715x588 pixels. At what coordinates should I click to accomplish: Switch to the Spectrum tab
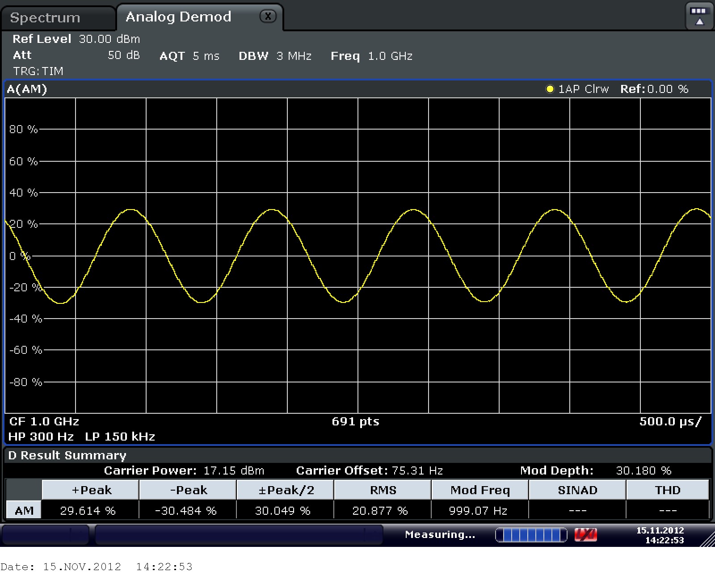tap(45, 17)
